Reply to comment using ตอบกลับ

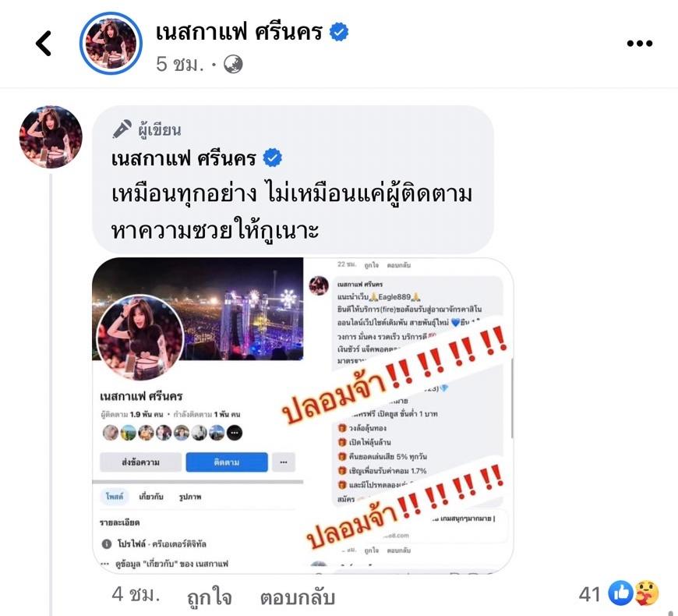298,597
